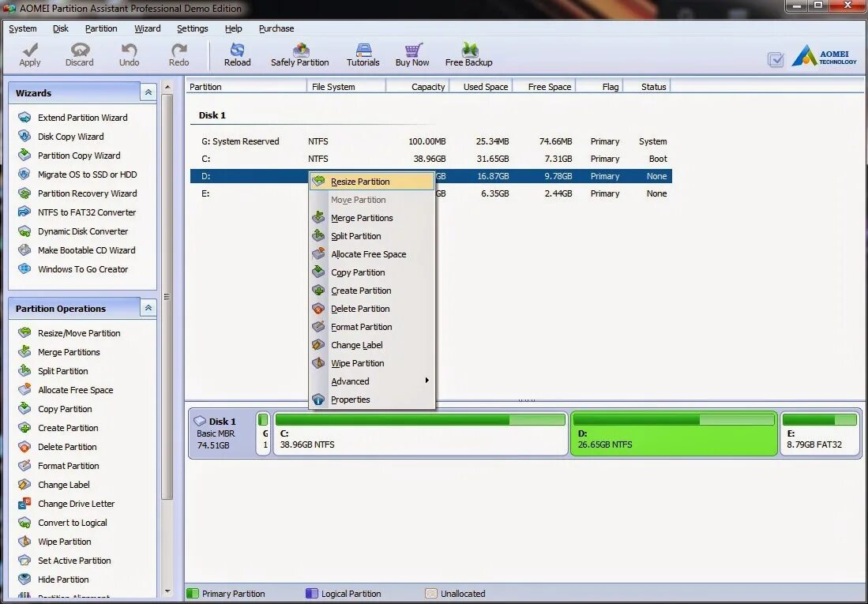868x604 pixels.
Task: Select Merge Partitions in the Partition Operations panel
Action: (x=70, y=352)
